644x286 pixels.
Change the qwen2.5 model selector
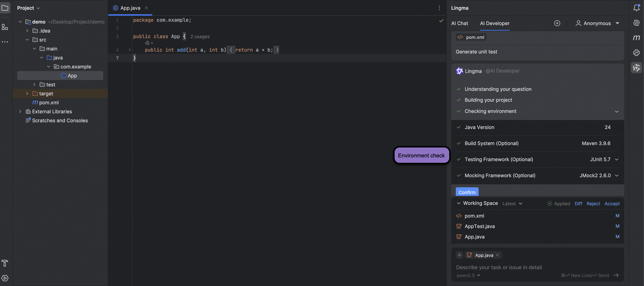point(468,275)
